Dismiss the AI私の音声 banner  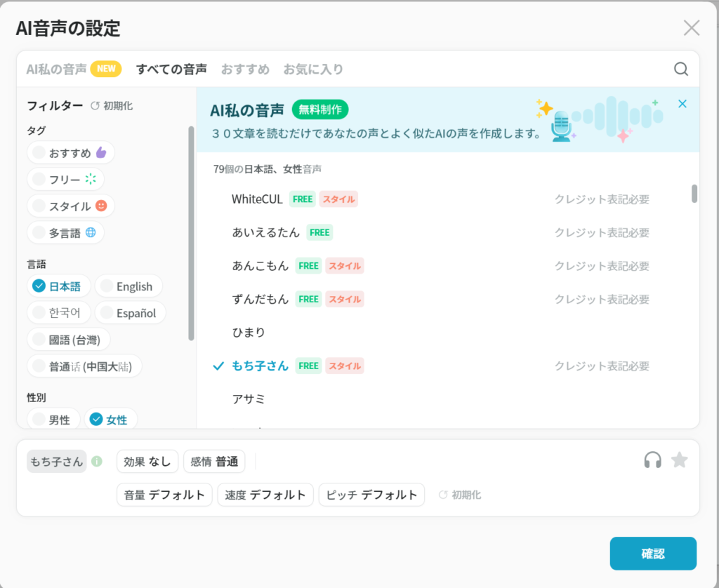point(682,104)
